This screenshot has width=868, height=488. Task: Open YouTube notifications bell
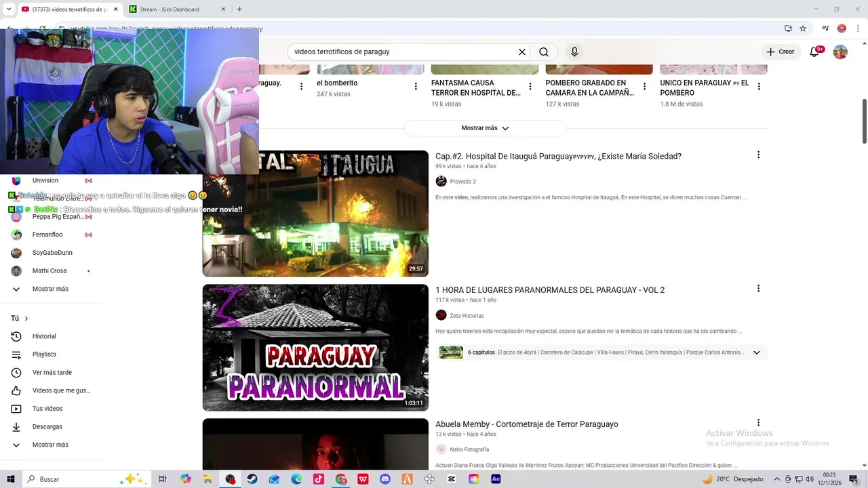tap(815, 52)
